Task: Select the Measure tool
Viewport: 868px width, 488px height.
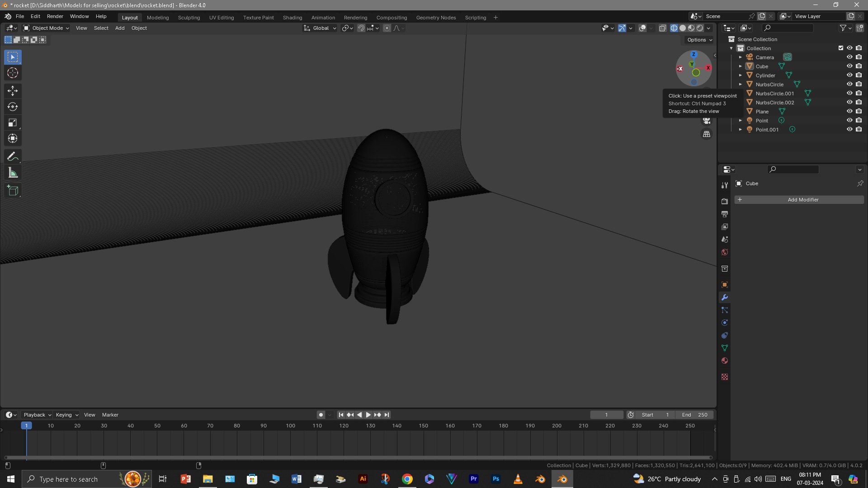Action: 13,173
